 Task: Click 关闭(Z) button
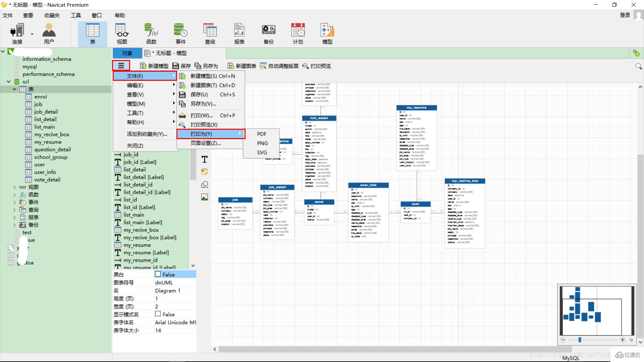coord(134,146)
